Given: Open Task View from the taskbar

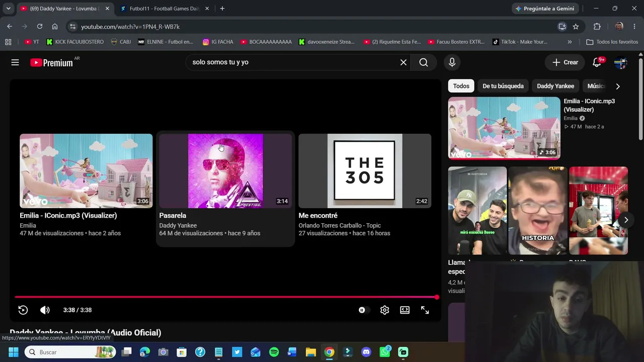Looking at the screenshot, I should point(126,352).
